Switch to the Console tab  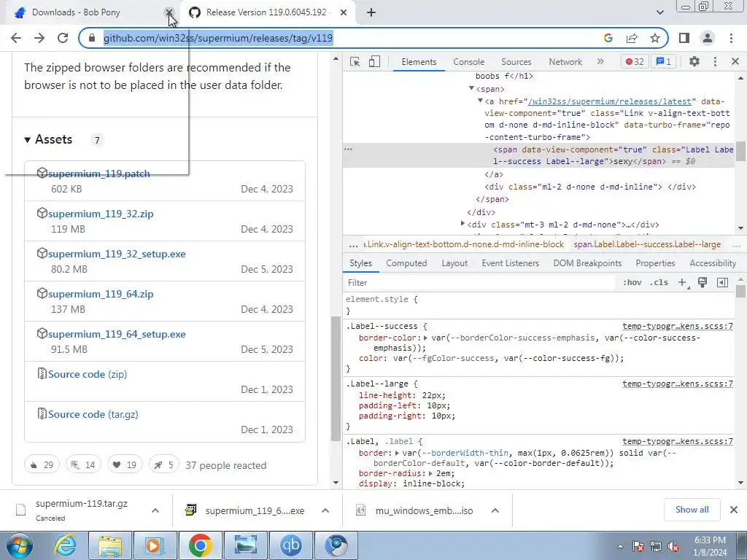click(x=469, y=62)
